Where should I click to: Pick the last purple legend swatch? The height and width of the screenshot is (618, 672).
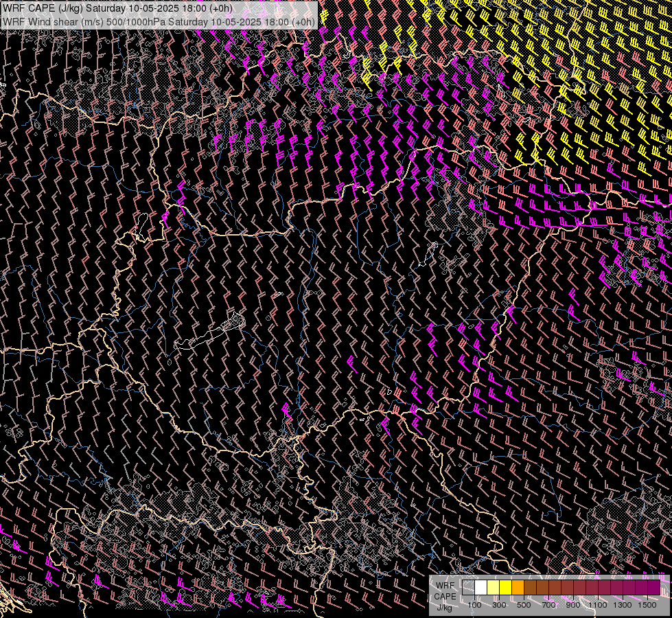point(654,588)
